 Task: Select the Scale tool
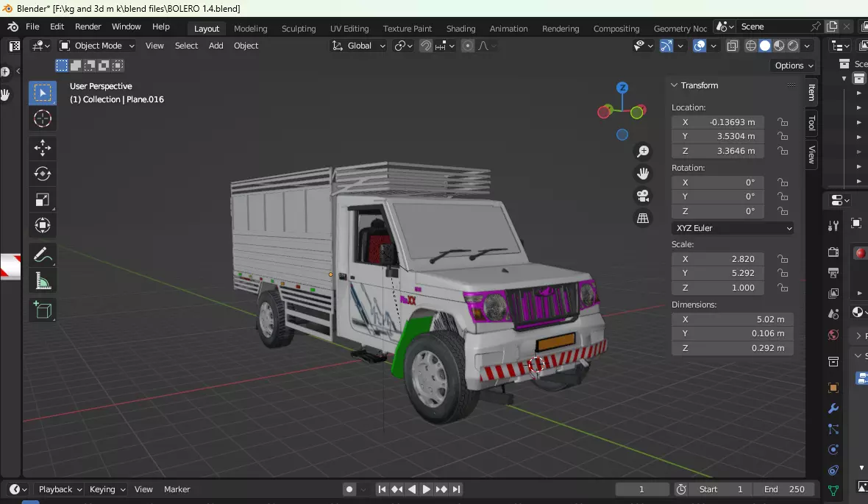coord(43,199)
